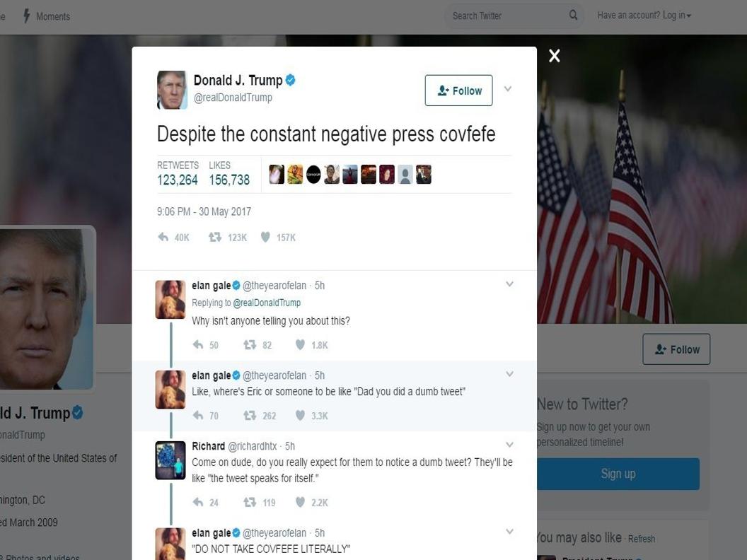Open Trump's avatar in the tweet header

(x=172, y=90)
